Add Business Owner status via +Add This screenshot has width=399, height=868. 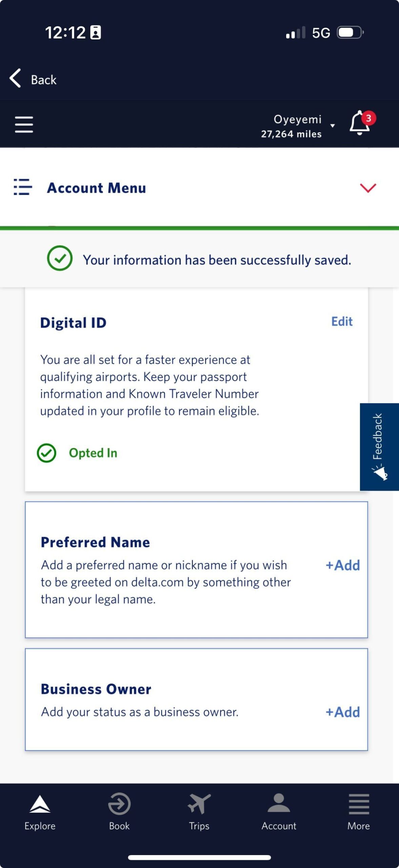click(x=343, y=712)
